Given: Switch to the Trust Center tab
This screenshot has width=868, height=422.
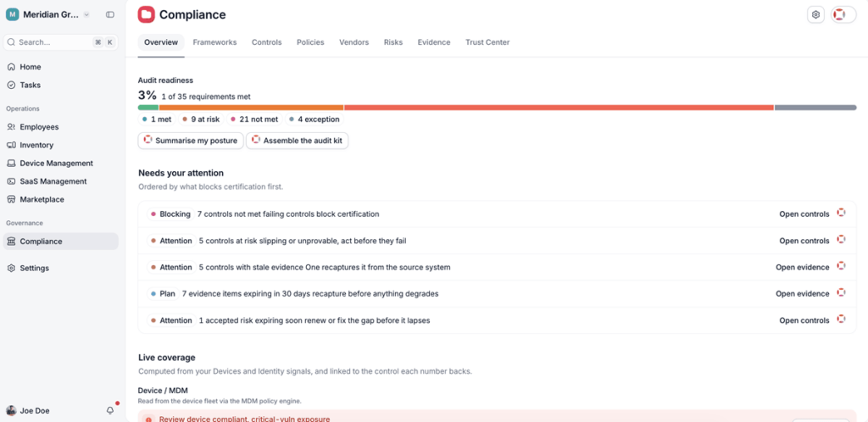Looking at the screenshot, I should tap(487, 42).
